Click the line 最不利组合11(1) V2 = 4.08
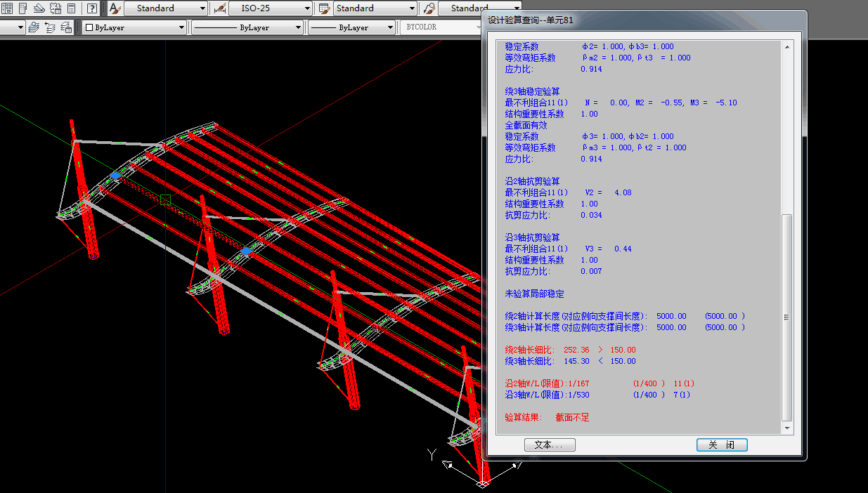The height and width of the screenshot is (493, 868). pos(568,192)
